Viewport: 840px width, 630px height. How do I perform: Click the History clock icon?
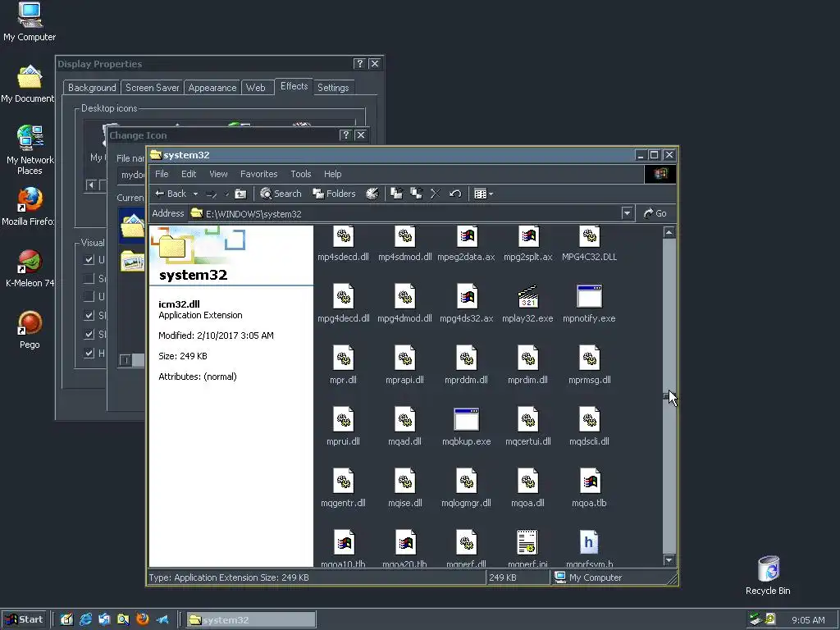[x=372, y=194]
